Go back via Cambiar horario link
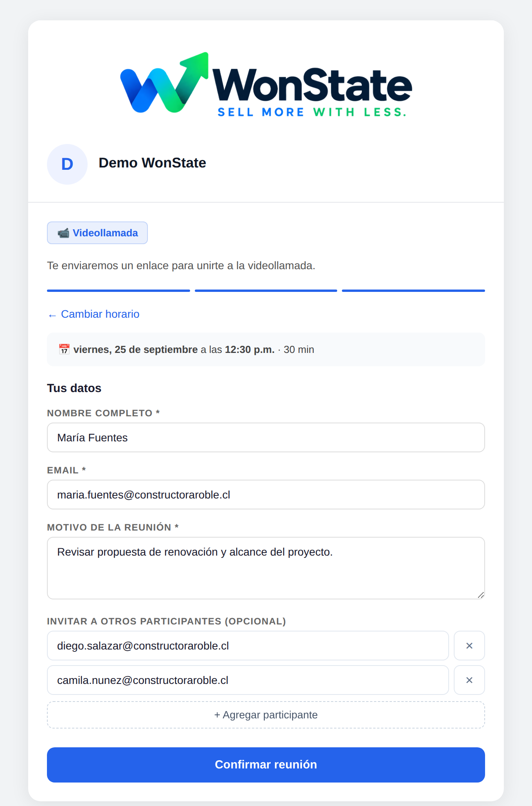 pyautogui.click(x=93, y=314)
